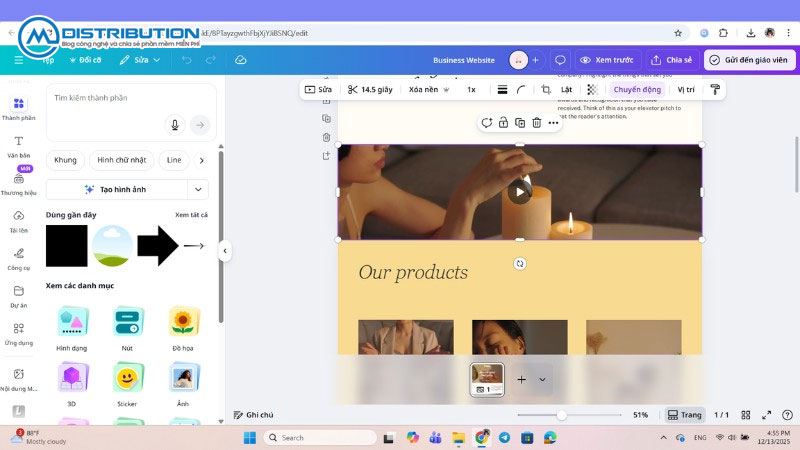Select the Khung chip
This screenshot has width=800, height=450.
tap(65, 160)
